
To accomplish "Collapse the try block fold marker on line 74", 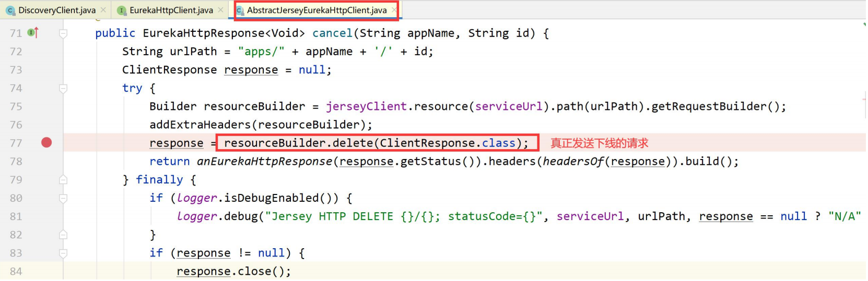I will point(63,89).
